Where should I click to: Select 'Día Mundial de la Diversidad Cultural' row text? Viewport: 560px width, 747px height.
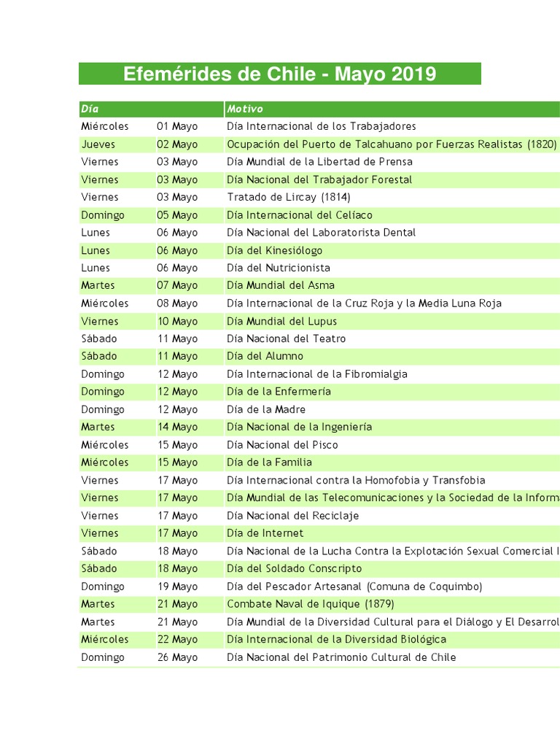click(393, 622)
